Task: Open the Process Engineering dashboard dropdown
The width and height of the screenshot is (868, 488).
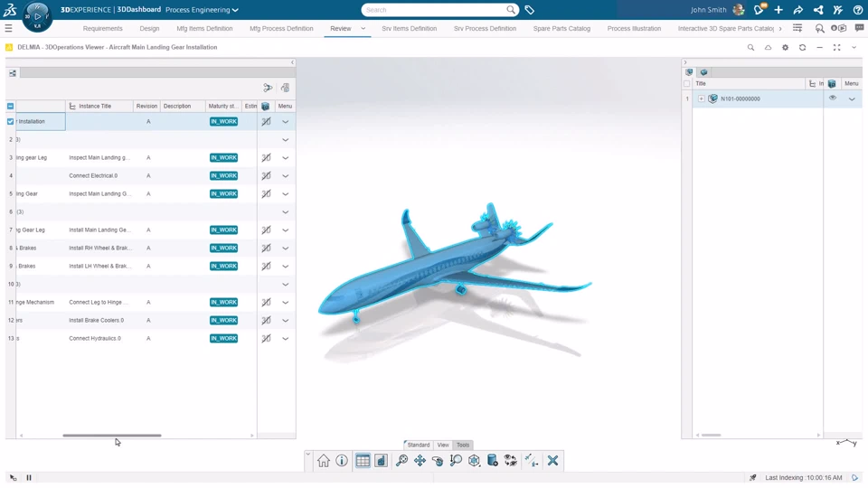Action: [202, 10]
